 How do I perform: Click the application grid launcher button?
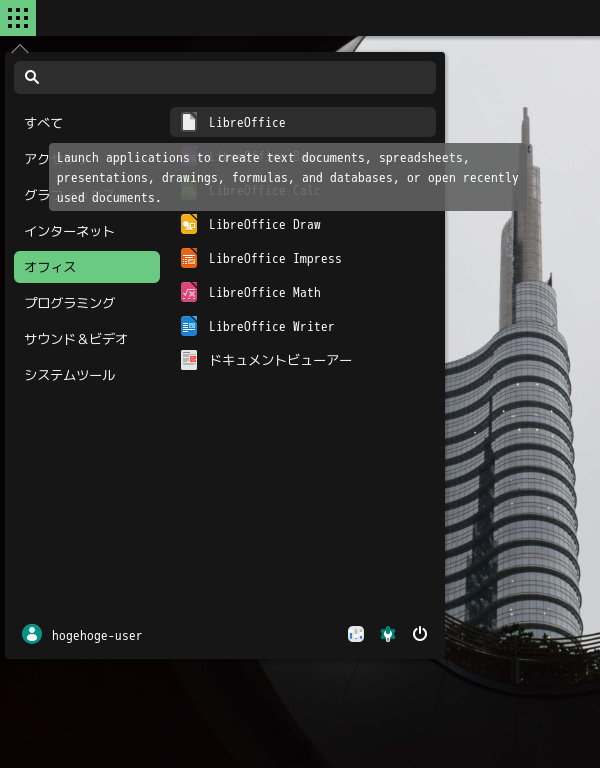point(18,18)
